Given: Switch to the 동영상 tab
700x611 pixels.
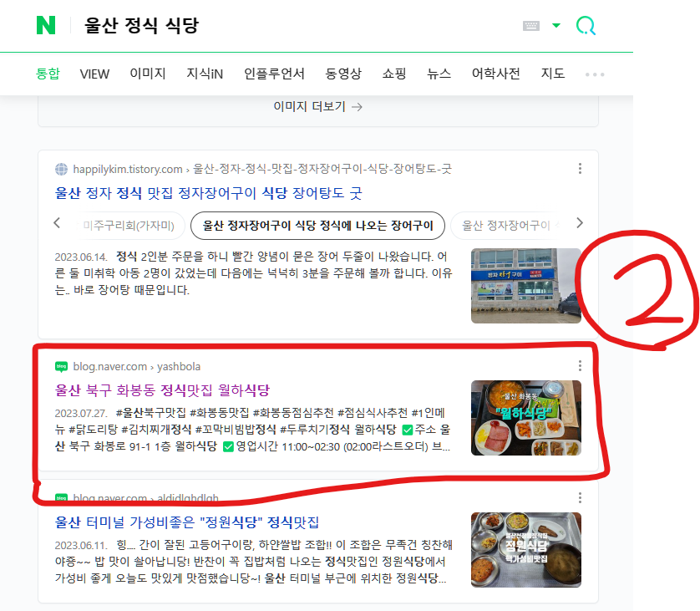Looking at the screenshot, I should pos(343,74).
